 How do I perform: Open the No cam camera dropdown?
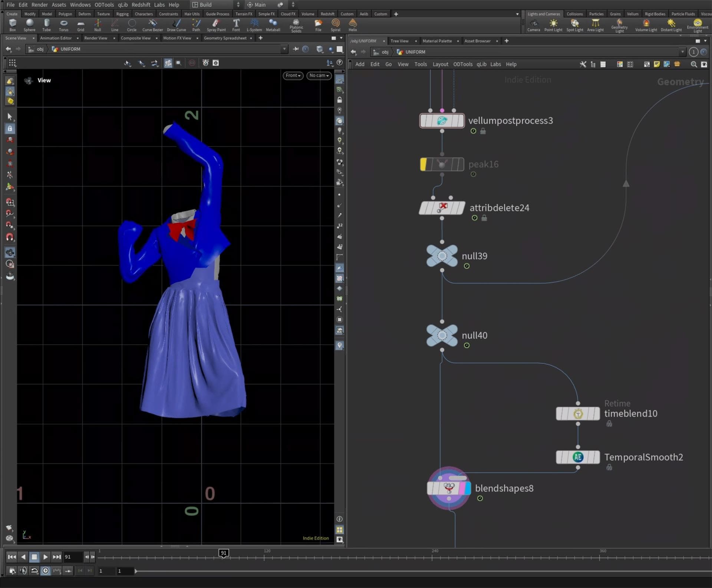319,75
